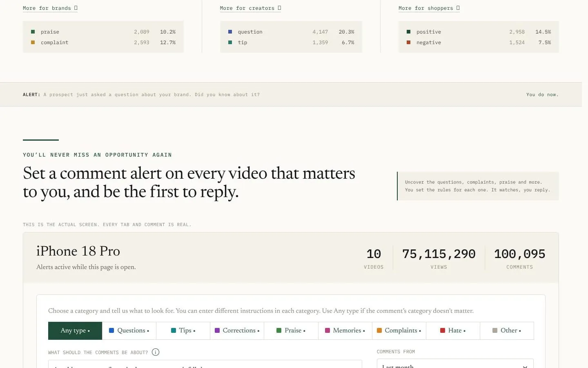
Task: Click the "You do now." text in alert bar
Action: pos(542,95)
